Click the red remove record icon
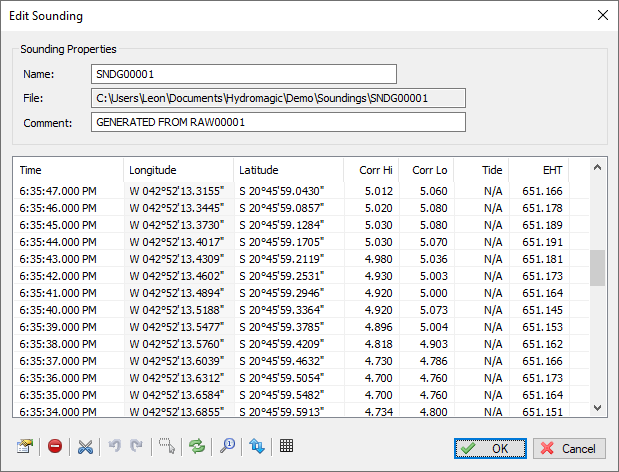The image size is (619, 472). click(55, 446)
